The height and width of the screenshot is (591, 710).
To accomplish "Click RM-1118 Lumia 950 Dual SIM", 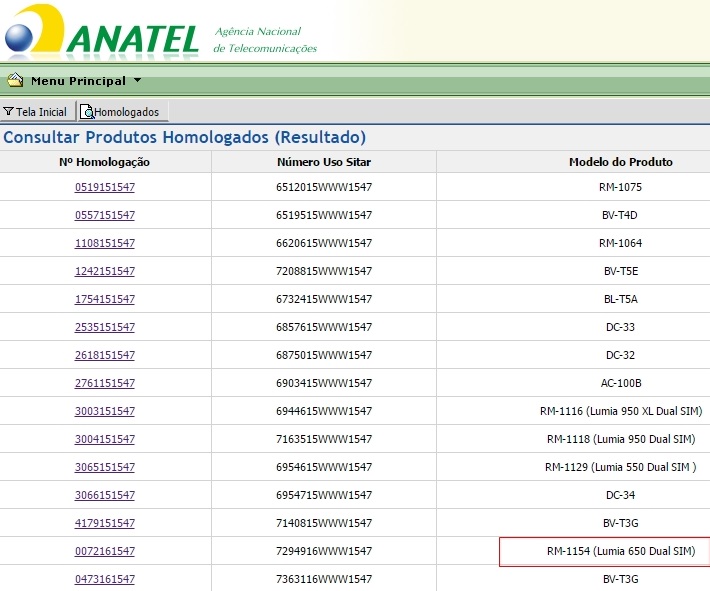I will [x=621, y=439].
